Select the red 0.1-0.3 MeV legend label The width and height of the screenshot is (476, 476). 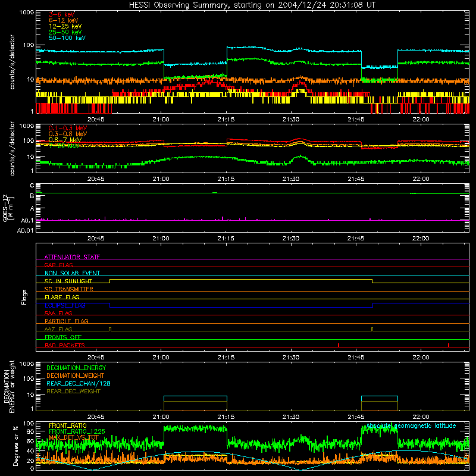pos(68,128)
